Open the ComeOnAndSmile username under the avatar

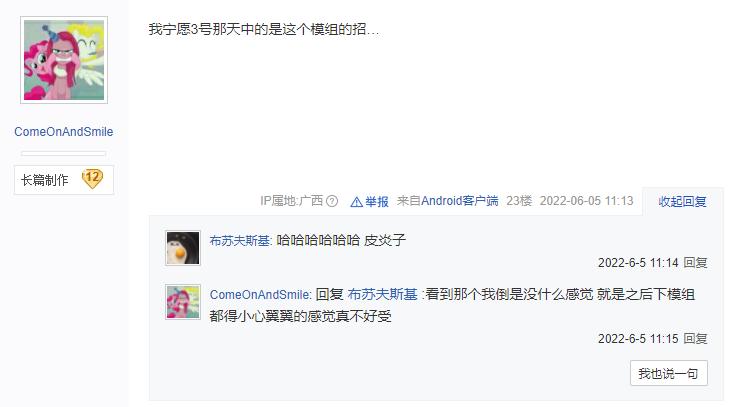(x=63, y=132)
